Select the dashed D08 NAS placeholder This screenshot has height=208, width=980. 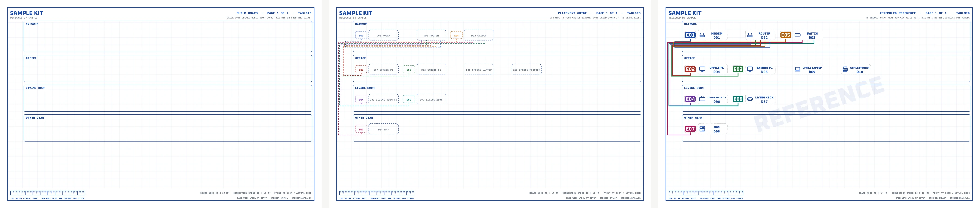point(384,129)
